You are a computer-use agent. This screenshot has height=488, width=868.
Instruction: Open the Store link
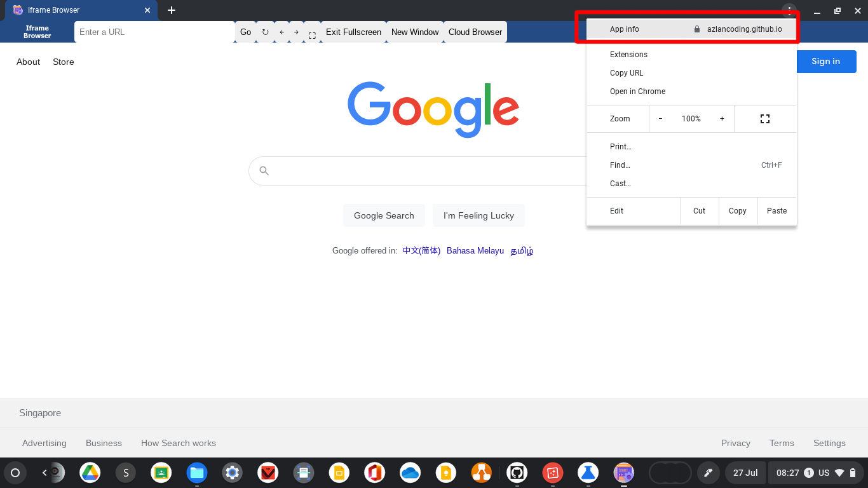pos(64,62)
